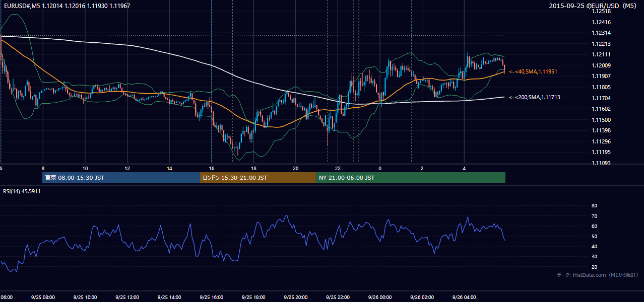Click price axis label 1.11805
Image resolution: width=644 pixels, height=302 pixels.
tap(602, 87)
